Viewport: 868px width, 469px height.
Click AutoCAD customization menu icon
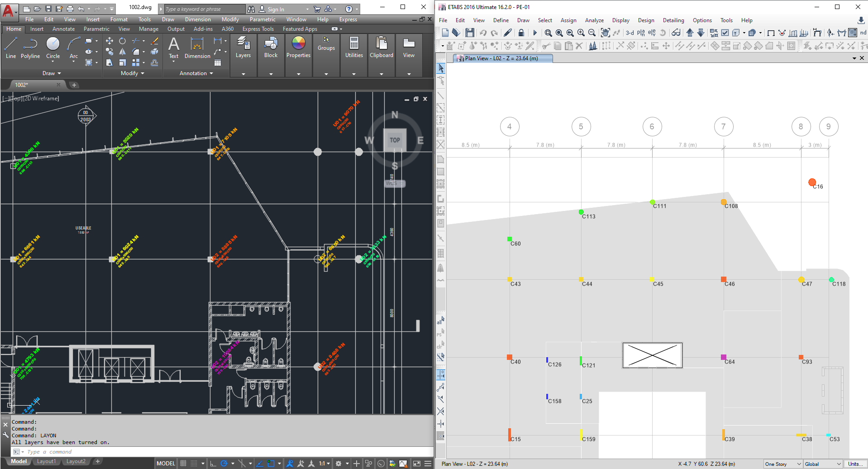(427, 463)
